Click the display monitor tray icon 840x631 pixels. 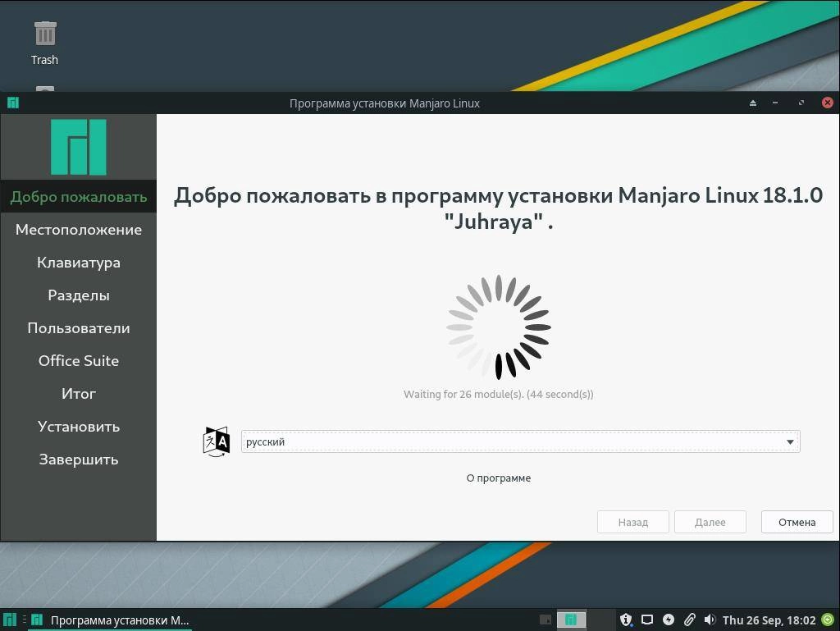[x=647, y=620]
